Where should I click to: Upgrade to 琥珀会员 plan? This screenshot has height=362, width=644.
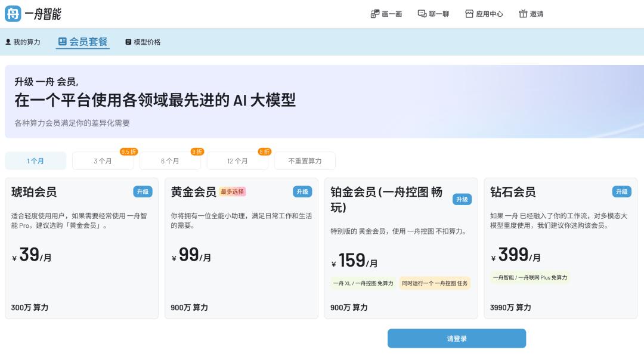coord(143,191)
